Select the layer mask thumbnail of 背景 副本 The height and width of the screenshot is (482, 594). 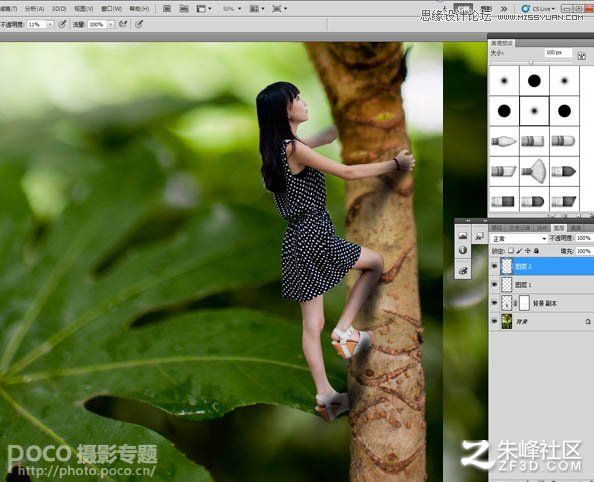524,303
